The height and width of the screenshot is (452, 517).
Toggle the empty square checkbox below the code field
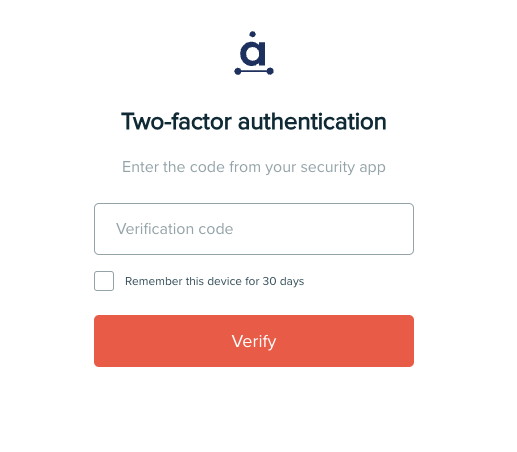coord(104,281)
